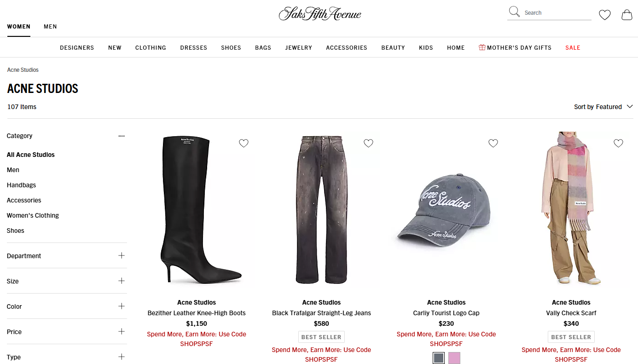This screenshot has height=364, width=638.
Task: Favorite the Carliy Tourist Logo Cap
Action: click(493, 143)
